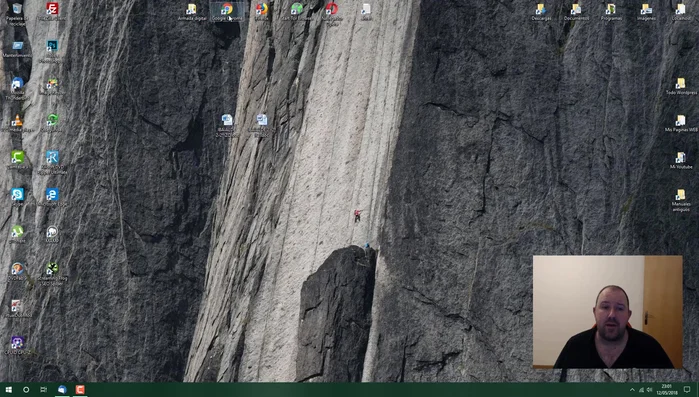699x397 pixels.
Task: Select the DVDFab desktop shortcut
Action: [x=17, y=271]
